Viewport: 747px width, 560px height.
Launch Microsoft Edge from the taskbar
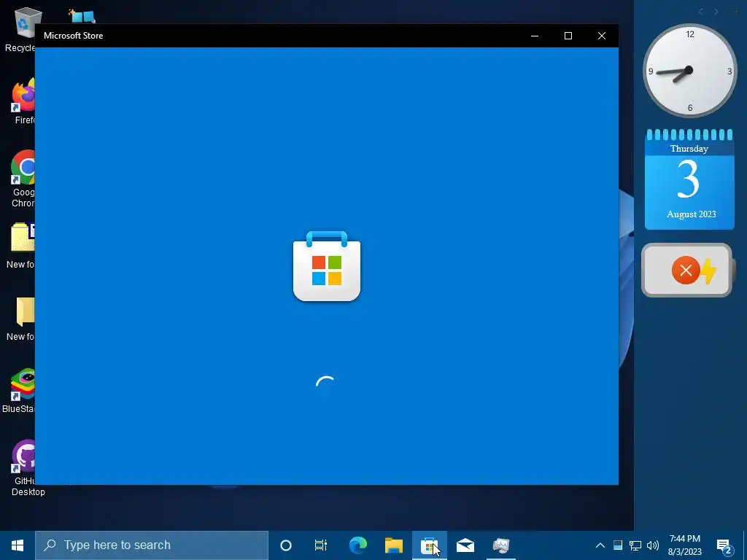[x=358, y=545]
